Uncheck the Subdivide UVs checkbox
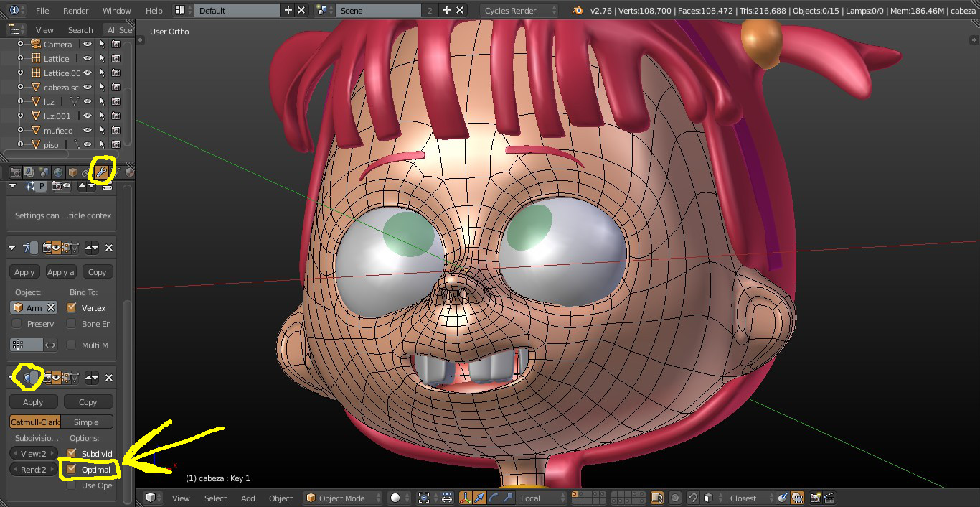This screenshot has width=980, height=507. [71, 453]
